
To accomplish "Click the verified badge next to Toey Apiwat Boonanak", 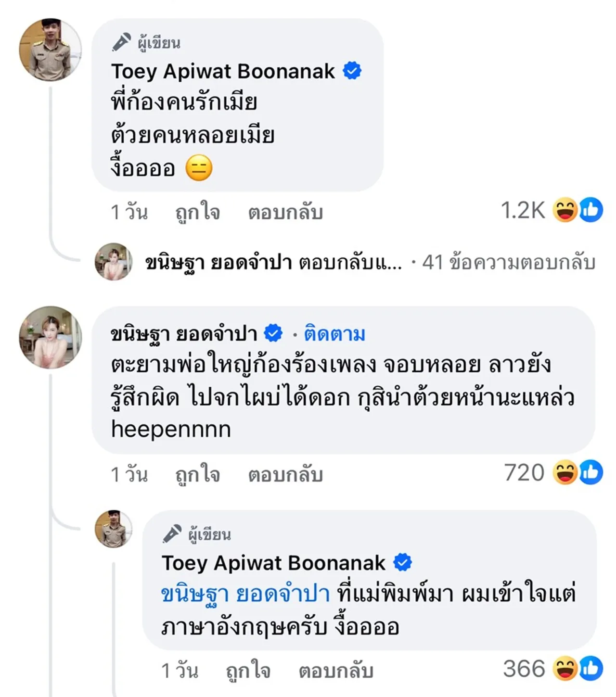I will [x=352, y=71].
